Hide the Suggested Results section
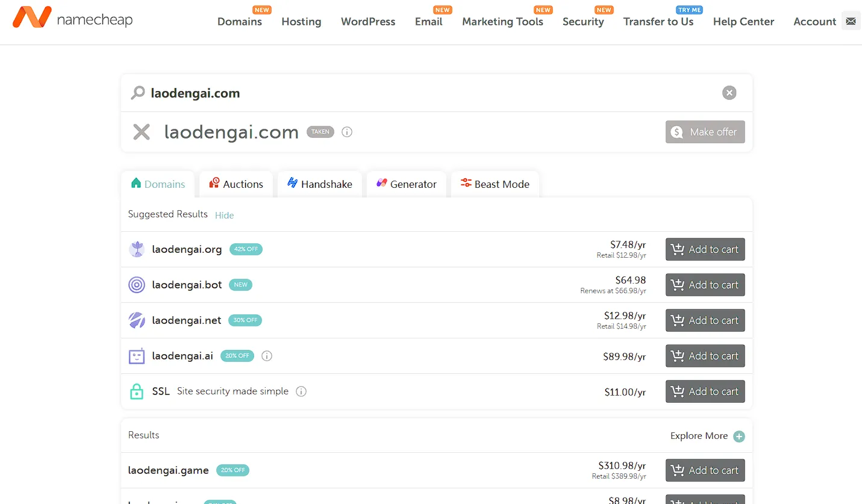862x504 pixels. [x=224, y=215]
